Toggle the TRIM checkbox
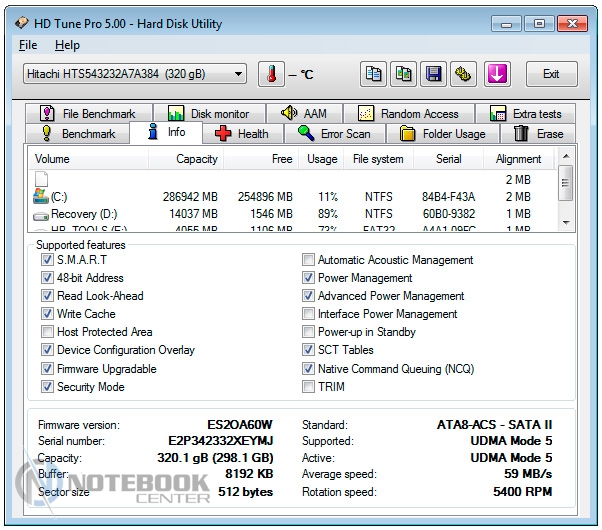This screenshot has width=602, height=530. click(309, 387)
